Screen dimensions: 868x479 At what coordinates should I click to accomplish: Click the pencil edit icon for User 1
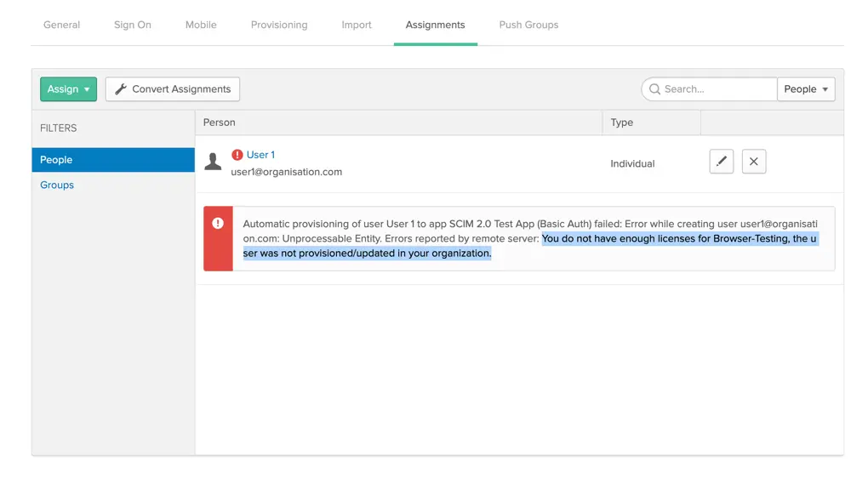pos(721,162)
